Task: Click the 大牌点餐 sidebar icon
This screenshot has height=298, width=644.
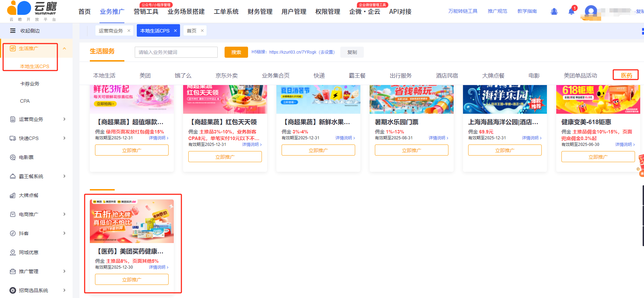Action: (x=13, y=195)
